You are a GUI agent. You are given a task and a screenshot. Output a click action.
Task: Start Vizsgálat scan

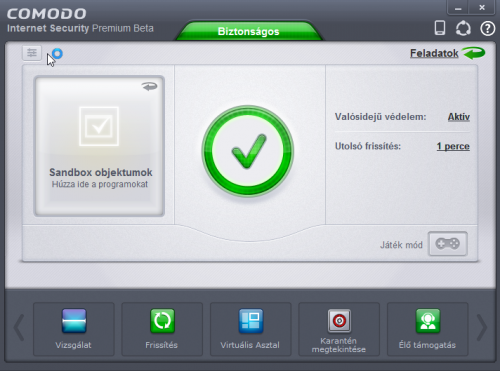tap(74, 329)
